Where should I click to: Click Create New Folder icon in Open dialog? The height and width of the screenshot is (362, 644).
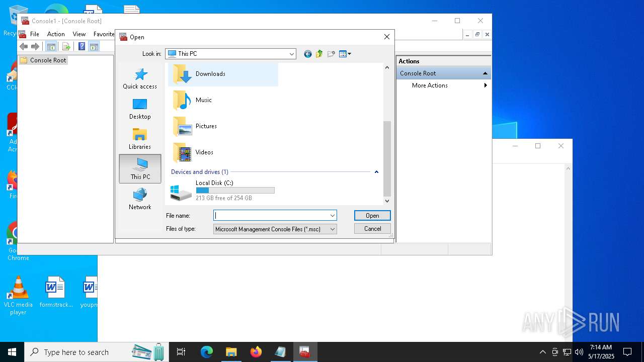click(331, 54)
